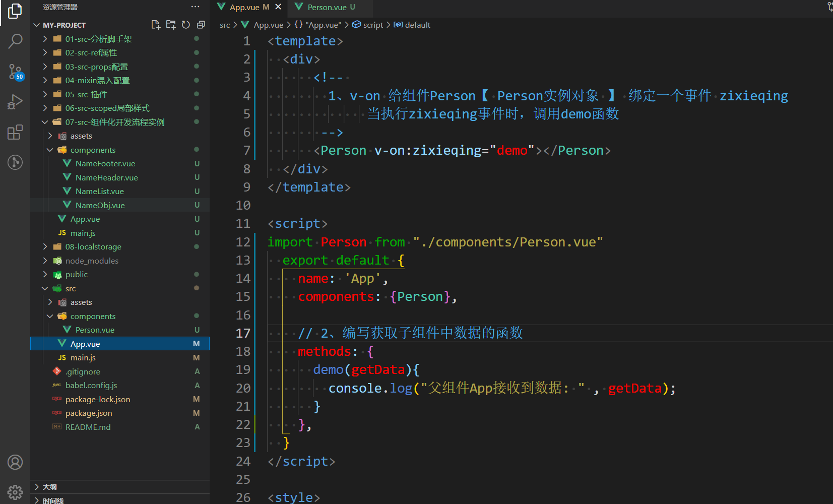This screenshot has width=833, height=504.
Task: Click line number 12 in the gutter
Action: point(243,242)
